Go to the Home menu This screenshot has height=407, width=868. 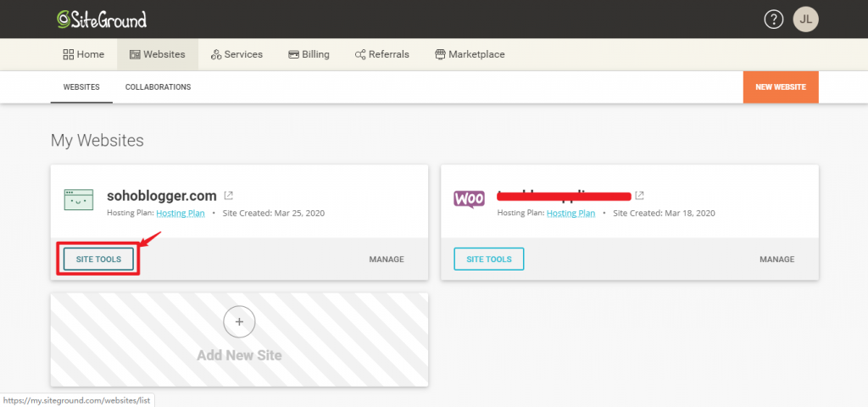point(83,54)
